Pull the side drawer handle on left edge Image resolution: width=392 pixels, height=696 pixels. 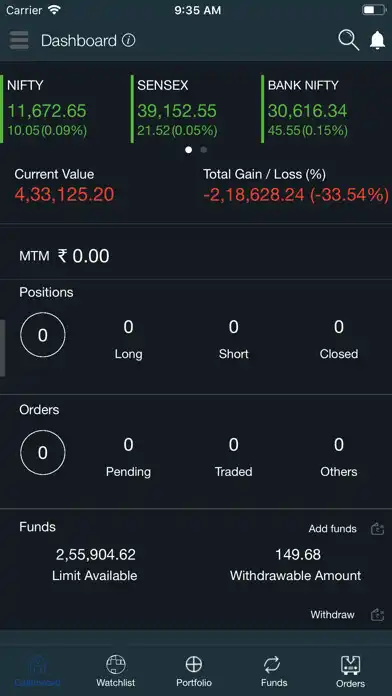click(2, 348)
